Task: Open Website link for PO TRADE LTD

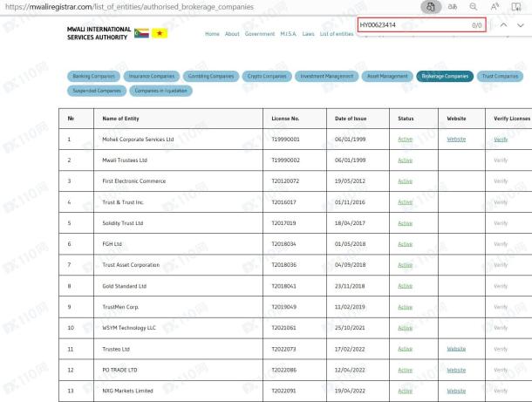Action: click(x=456, y=370)
